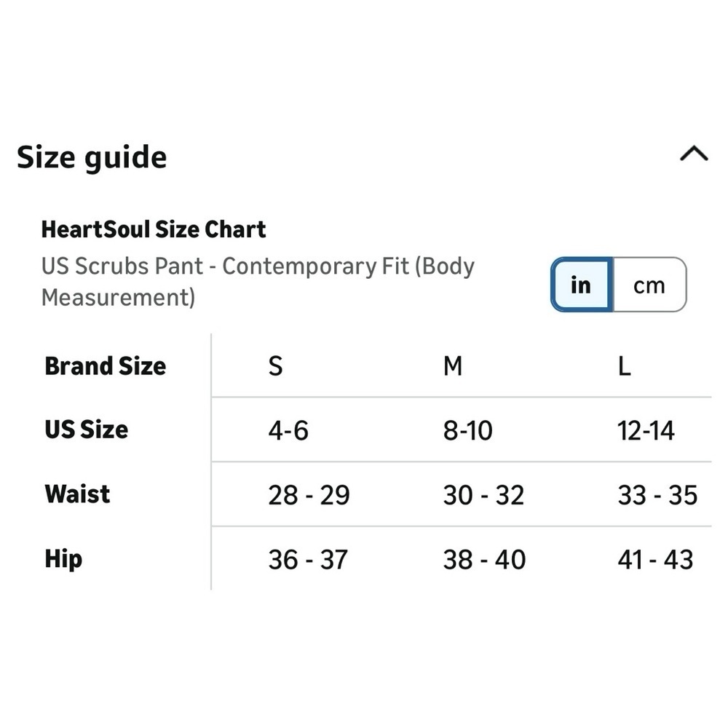Click the Waist row label
This screenshot has width=728, height=728.
[77, 494]
